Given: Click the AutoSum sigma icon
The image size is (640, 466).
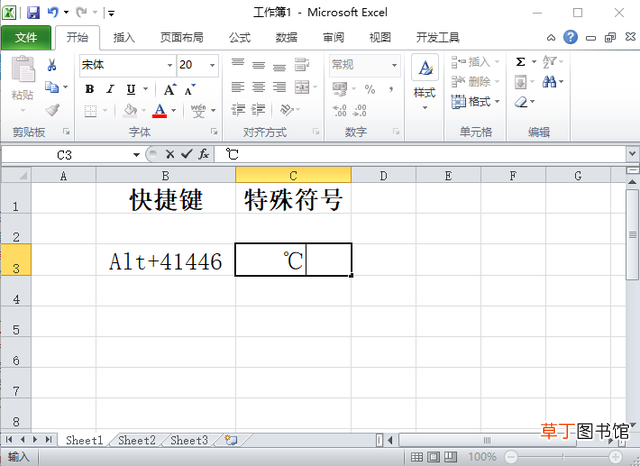Looking at the screenshot, I should [520, 62].
